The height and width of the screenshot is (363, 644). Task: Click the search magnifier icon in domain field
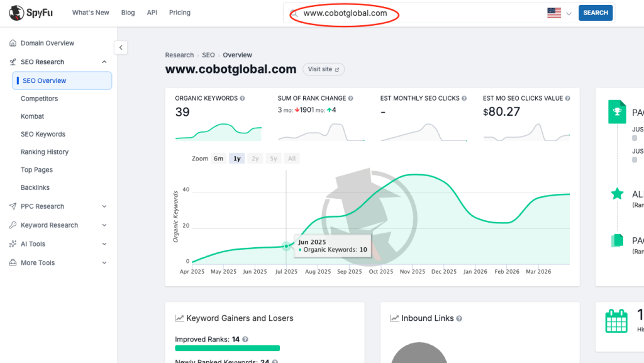(294, 13)
